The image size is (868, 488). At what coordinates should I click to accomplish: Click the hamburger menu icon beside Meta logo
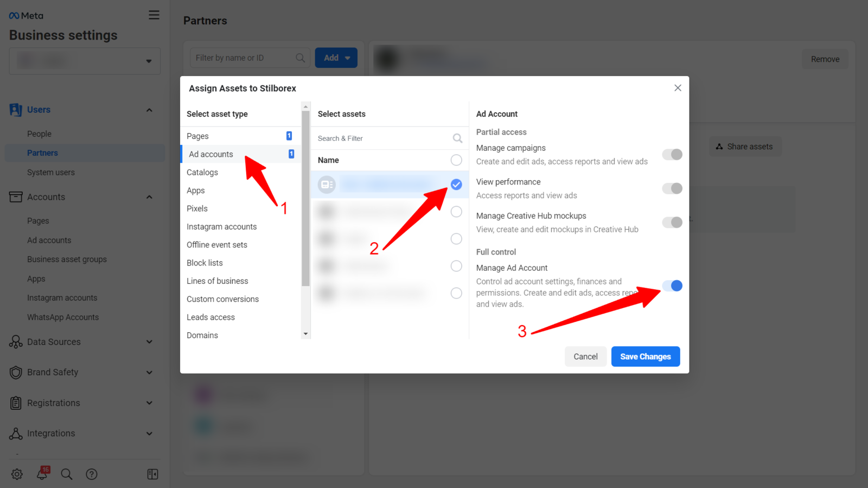(x=154, y=15)
